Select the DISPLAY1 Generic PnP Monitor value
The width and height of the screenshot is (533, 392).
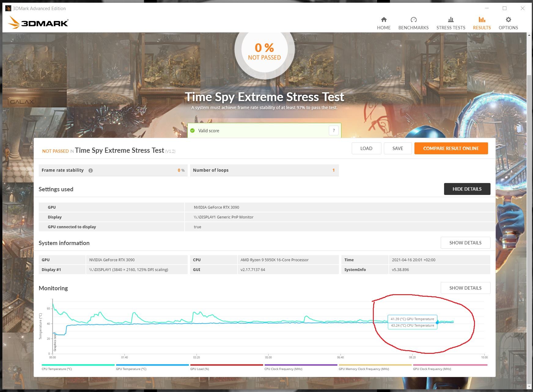(x=223, y=217)
